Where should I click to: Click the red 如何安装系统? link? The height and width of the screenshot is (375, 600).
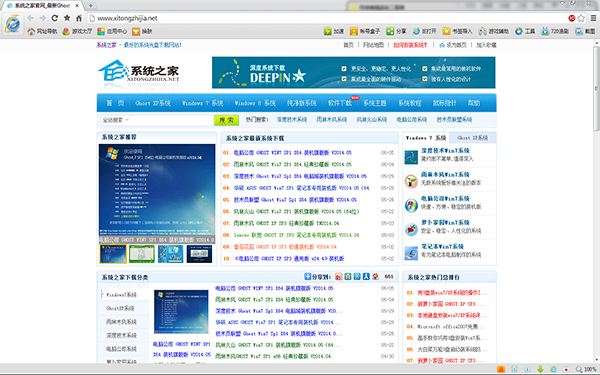(410, 45)
